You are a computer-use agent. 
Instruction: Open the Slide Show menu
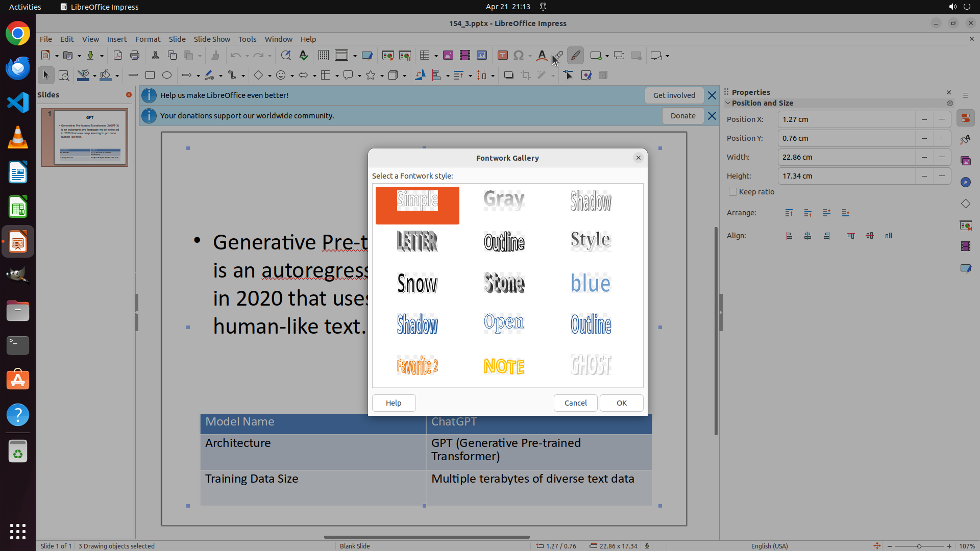click(212, 39)
